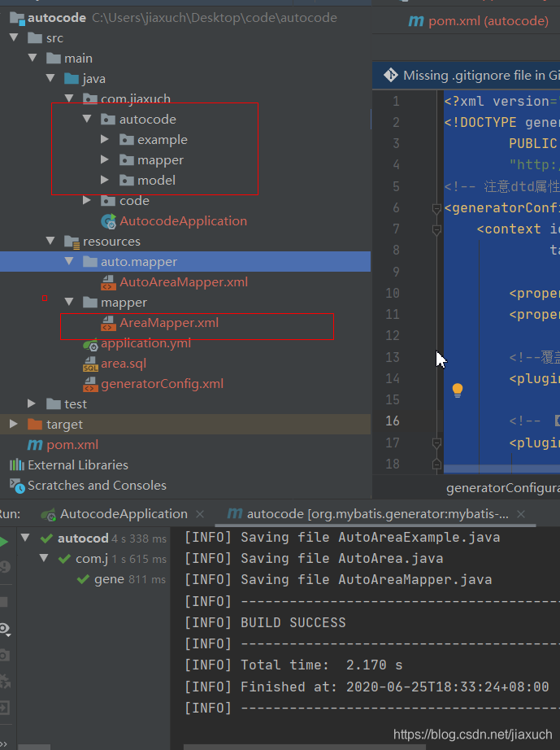Click the green checkmark beside autocod
The height and width of the screenshot is (750, 560).
[46, 539]
